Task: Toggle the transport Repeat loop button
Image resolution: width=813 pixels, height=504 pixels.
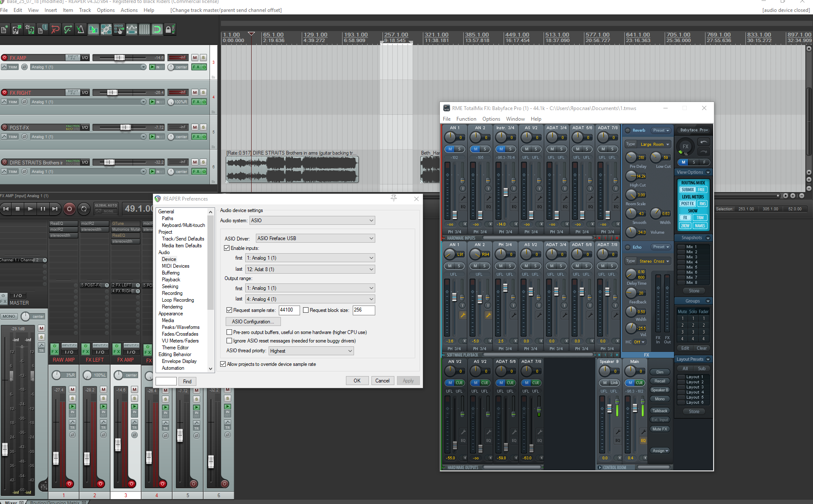Action: tap(84, 209)
